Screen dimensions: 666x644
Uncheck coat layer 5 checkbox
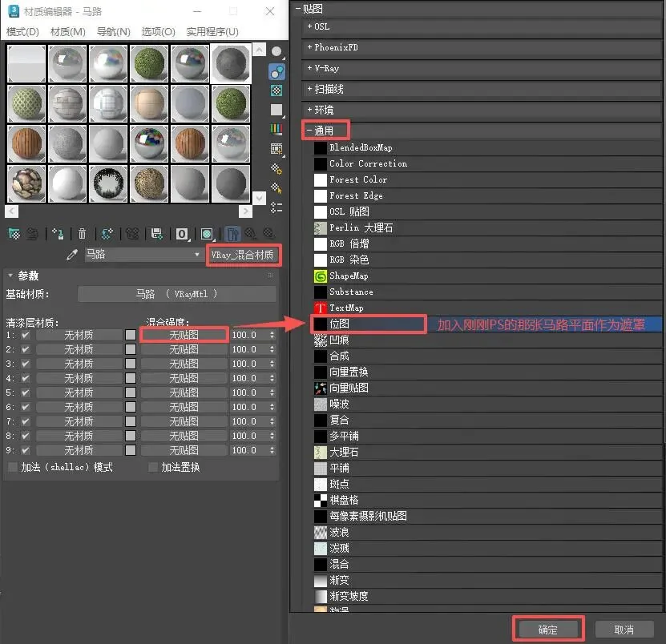click(x=26, y=392)
